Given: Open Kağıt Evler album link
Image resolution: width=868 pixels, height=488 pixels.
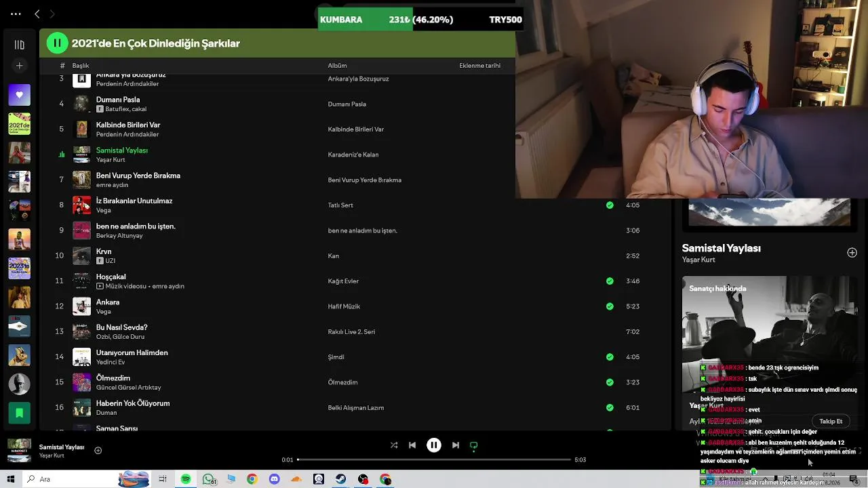Looking at the screenshot, I should (344, 281).
